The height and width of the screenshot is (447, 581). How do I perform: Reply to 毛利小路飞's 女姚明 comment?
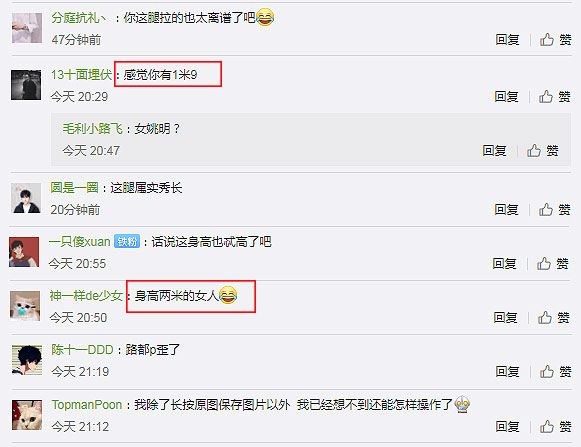pyautogui.click(x=494, y=150)
